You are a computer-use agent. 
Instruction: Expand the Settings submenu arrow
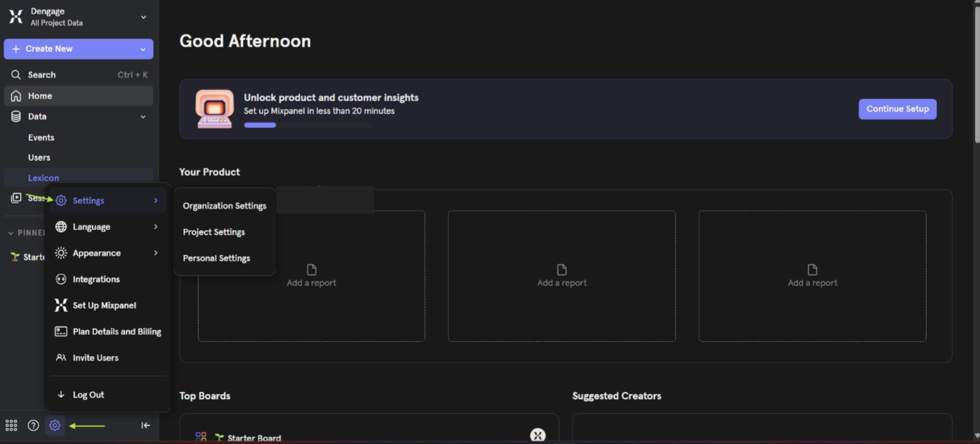click(156, 200)
